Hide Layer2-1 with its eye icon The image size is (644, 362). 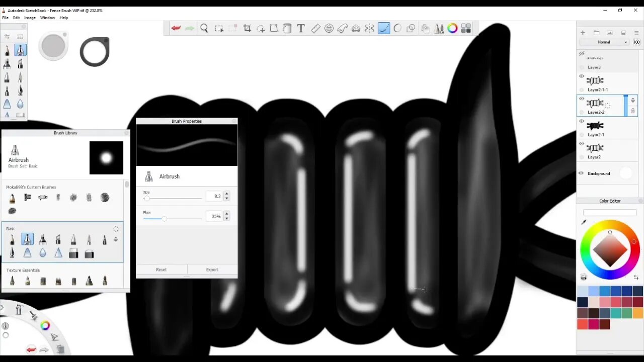(582, 121)
